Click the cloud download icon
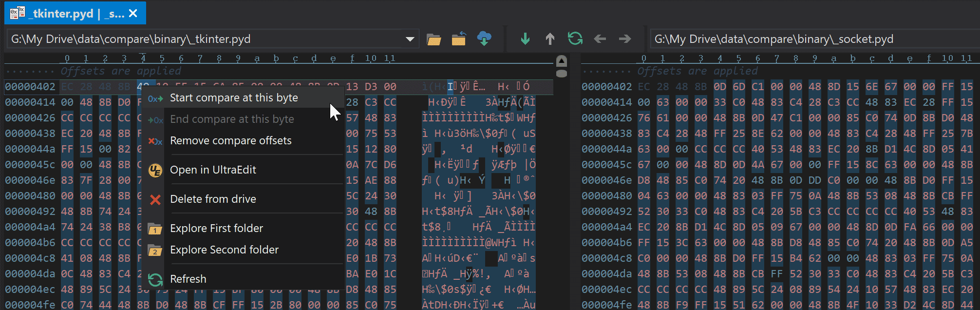 point(484,39)
